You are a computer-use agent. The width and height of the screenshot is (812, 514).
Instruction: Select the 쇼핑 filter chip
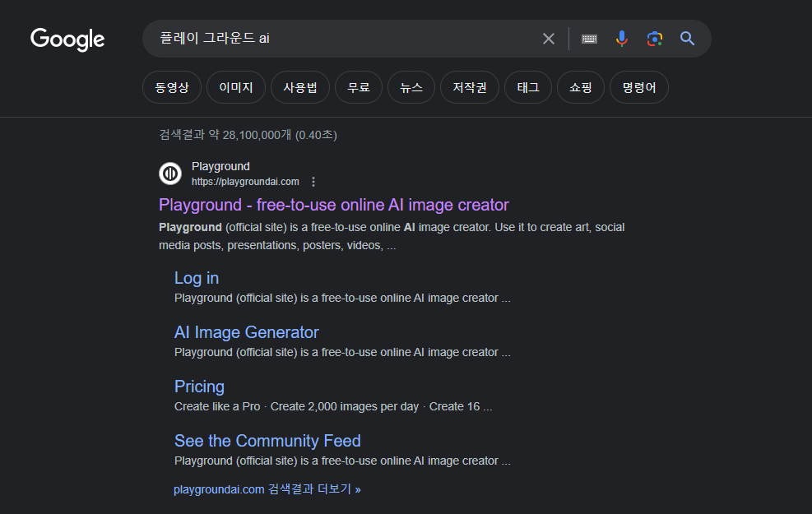point(581,87)
